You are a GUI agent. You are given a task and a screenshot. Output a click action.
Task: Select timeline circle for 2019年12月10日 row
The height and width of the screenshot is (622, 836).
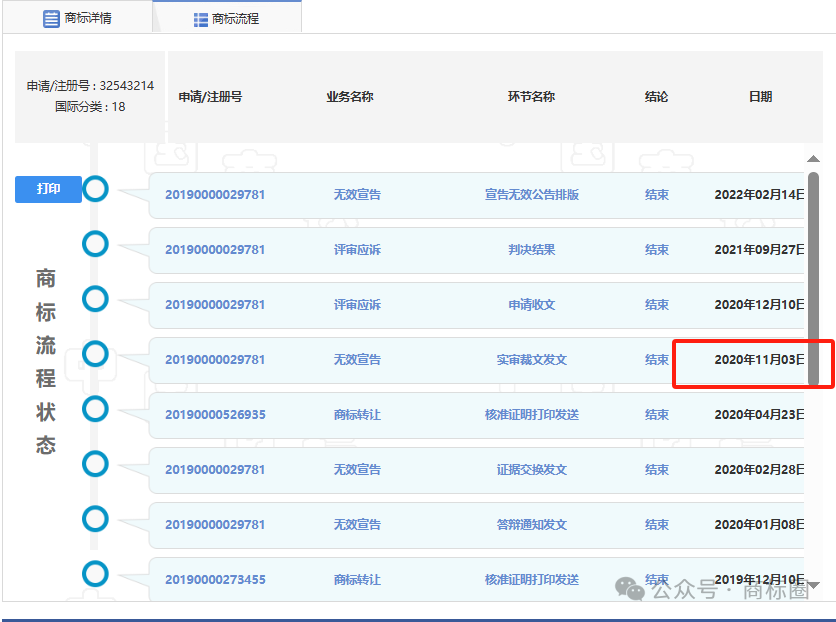[x=95, y=574]
